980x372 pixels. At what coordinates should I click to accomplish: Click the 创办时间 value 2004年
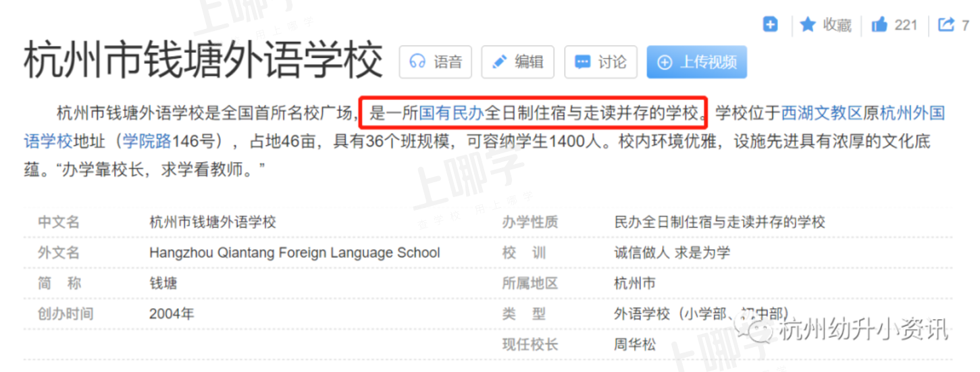(172, 314)
